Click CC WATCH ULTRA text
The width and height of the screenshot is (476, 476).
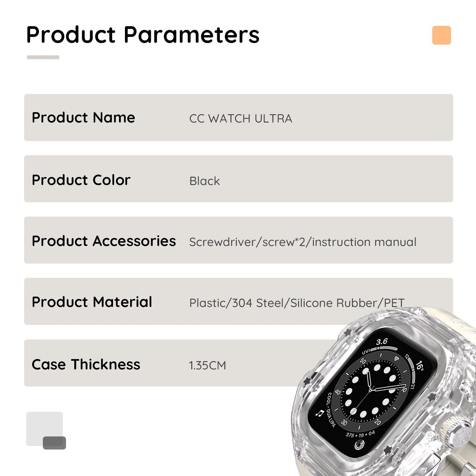coord(241,118)
